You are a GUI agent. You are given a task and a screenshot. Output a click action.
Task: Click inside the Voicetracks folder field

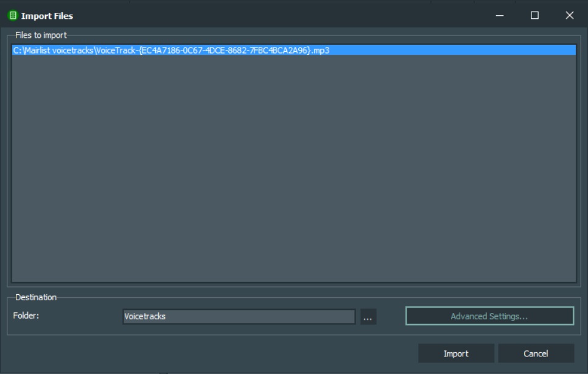click(239, 317)
